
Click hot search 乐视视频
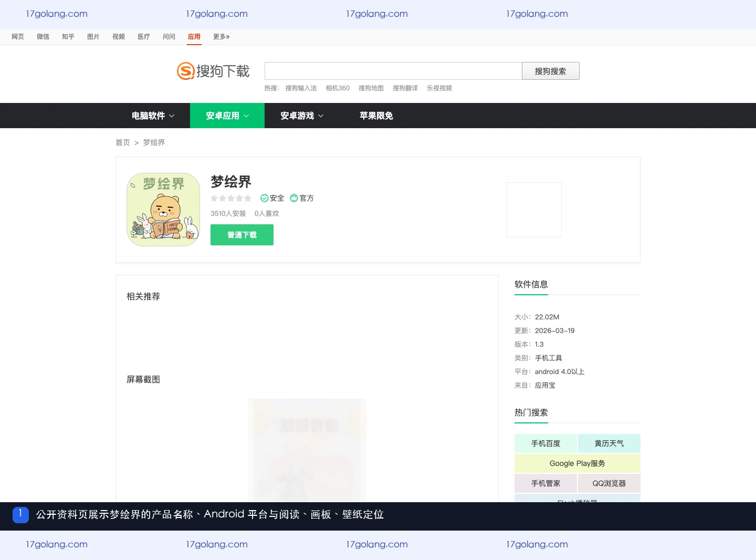tap(439, 88)
